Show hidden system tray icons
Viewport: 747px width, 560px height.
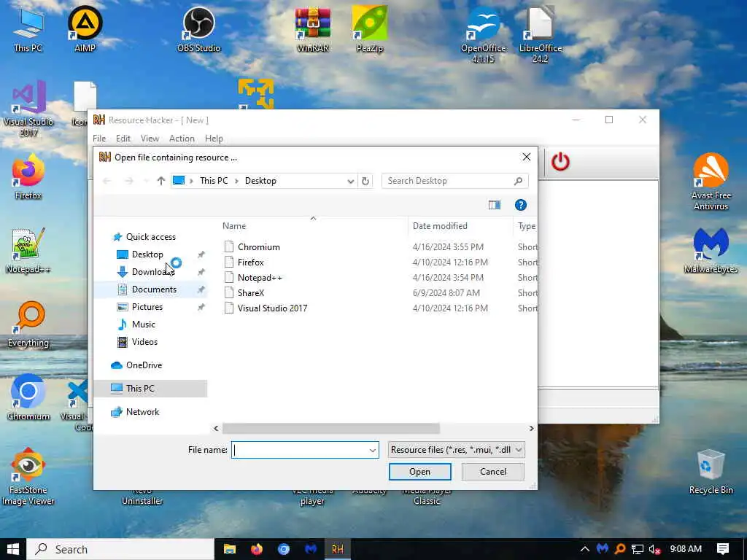pos(584,549)
